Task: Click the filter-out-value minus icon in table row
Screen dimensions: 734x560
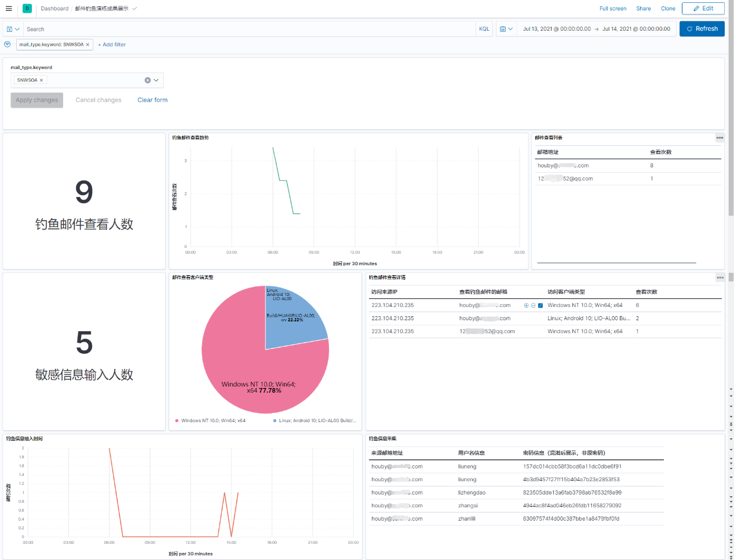Action: click(533, 305)
